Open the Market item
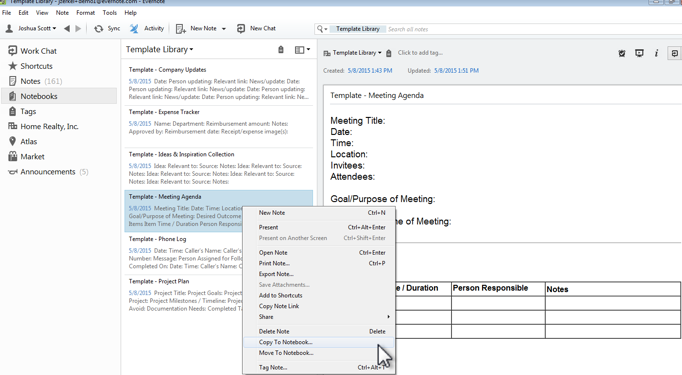 pyautogui.click(x=27, y=157)
